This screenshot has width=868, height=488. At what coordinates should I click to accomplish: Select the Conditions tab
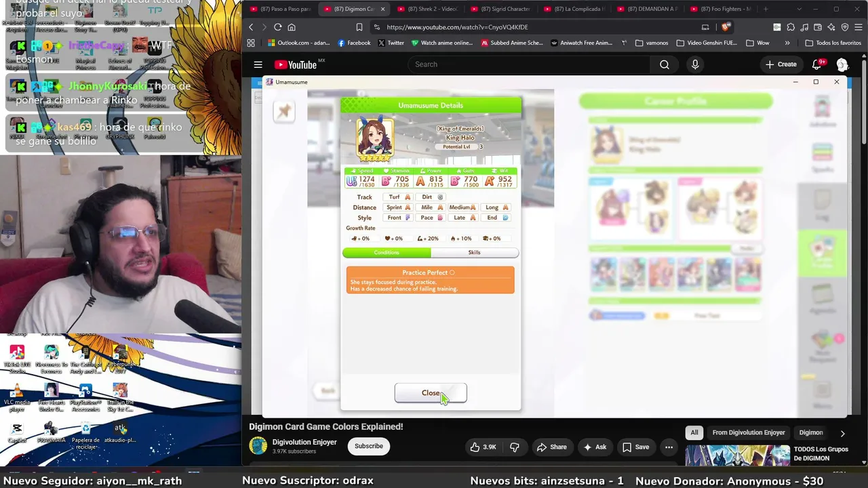[387, 253]
